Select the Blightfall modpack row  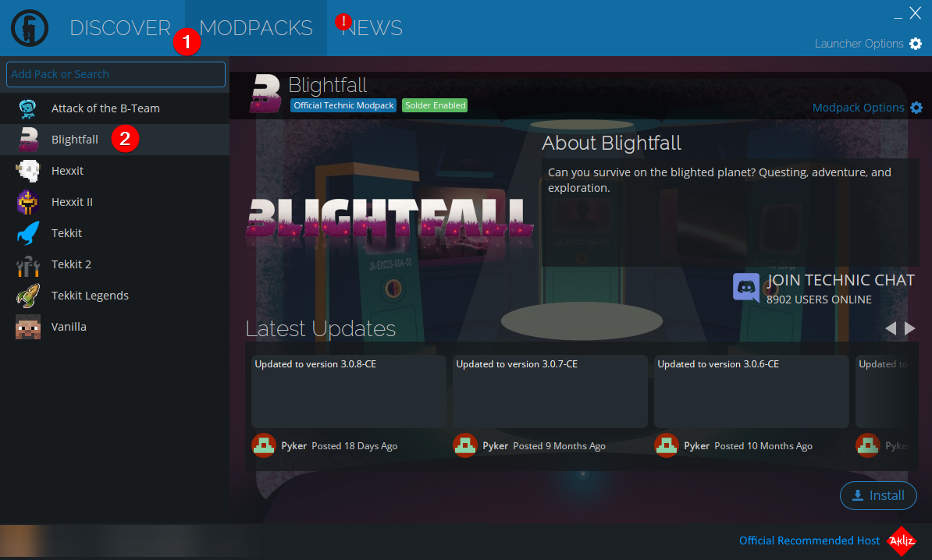point(115,140)
